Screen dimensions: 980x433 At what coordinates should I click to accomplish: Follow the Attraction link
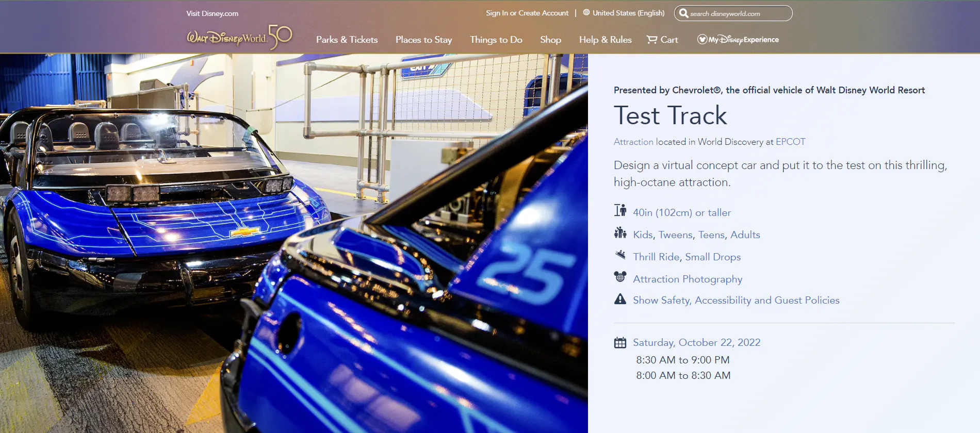[x=633, y=142]
